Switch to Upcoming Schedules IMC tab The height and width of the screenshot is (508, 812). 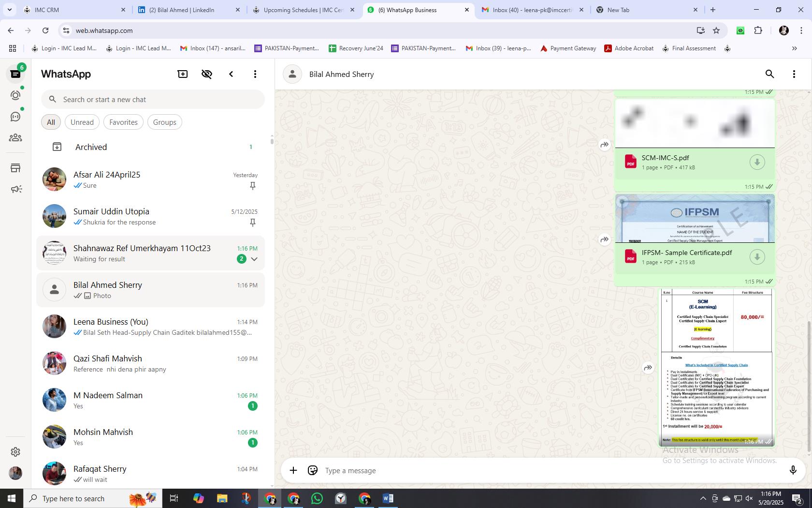click(x=304, y=10)
